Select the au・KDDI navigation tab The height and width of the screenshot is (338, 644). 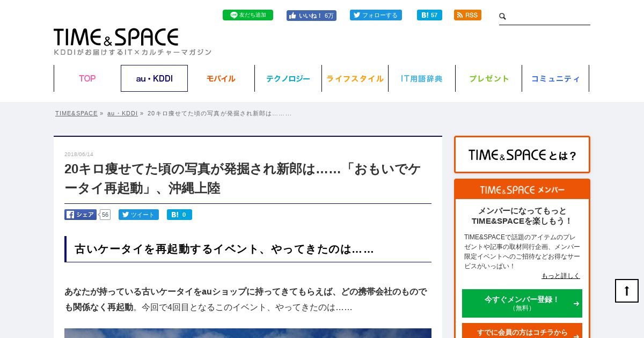[x=154, y=78]
